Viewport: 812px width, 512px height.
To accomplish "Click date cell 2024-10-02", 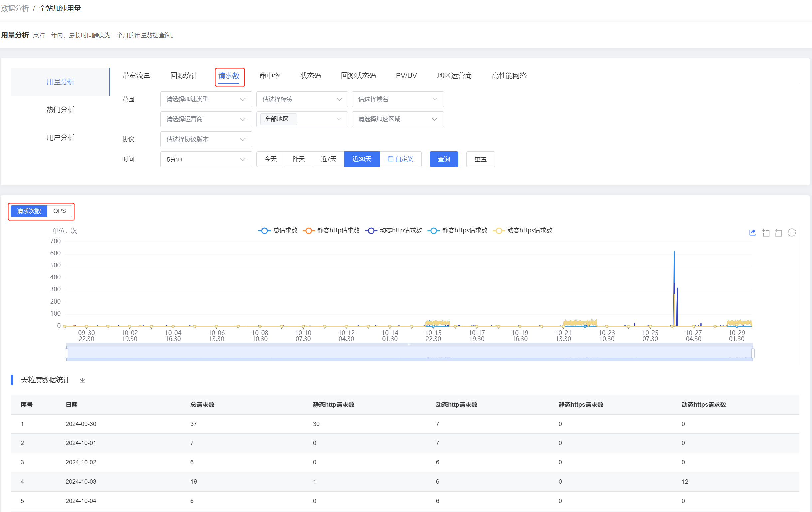I will pos(81,462).
